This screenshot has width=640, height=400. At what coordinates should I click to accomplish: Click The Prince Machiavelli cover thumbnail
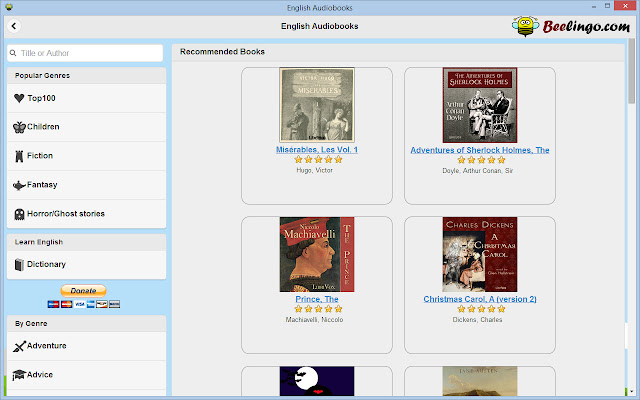[x=317, y=254]
